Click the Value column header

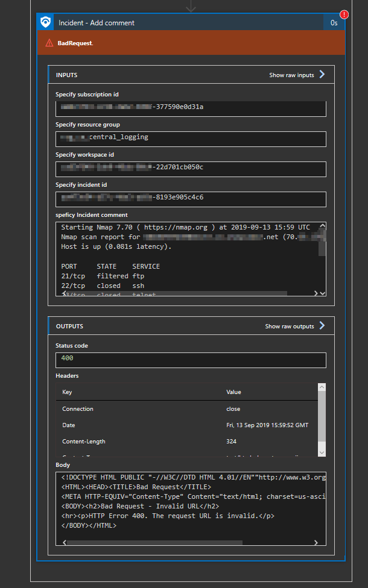[233, 392]
